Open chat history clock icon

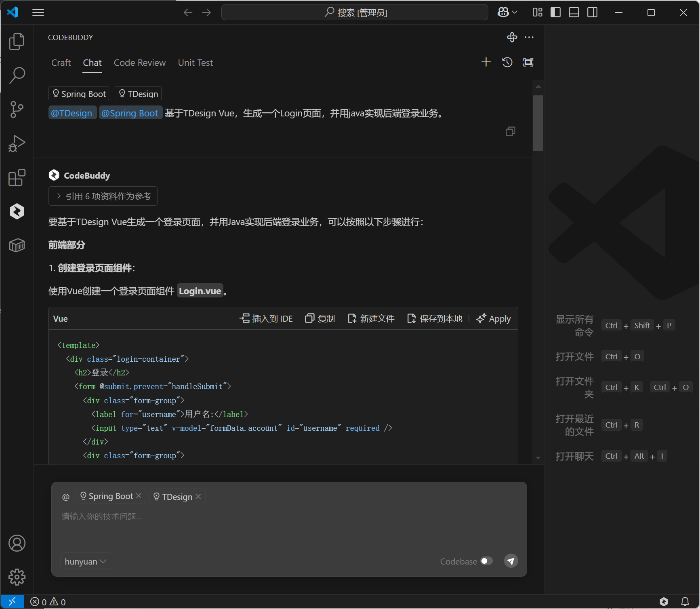tap(507, 62)
